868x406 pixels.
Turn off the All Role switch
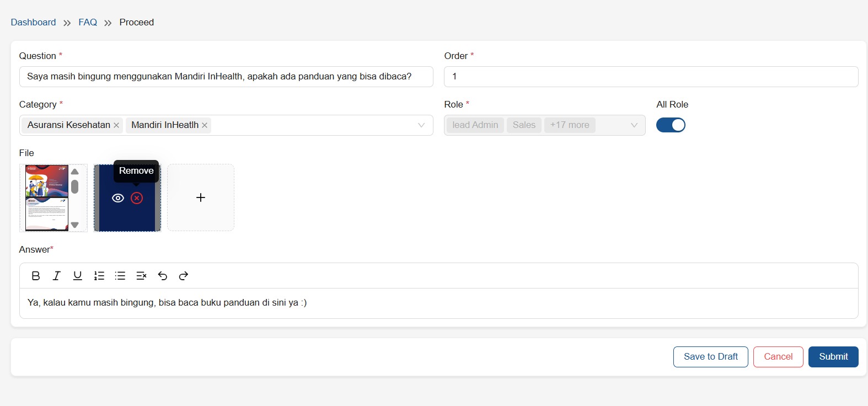[x=671, y=125]
